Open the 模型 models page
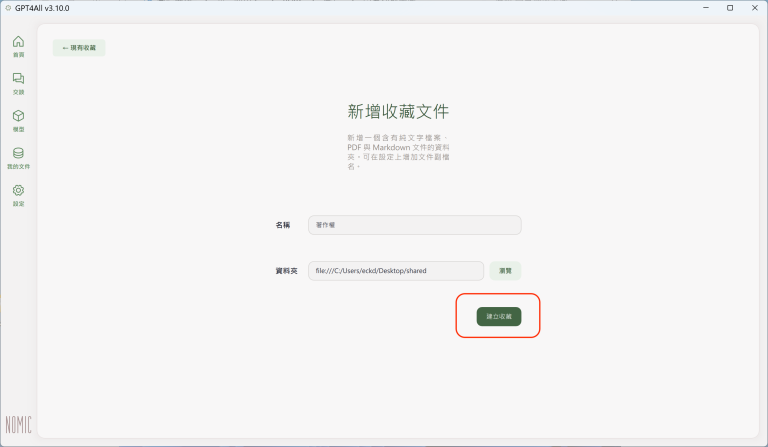Image resolution: width=768 pixels, height=447 pixels. [18, 118]
